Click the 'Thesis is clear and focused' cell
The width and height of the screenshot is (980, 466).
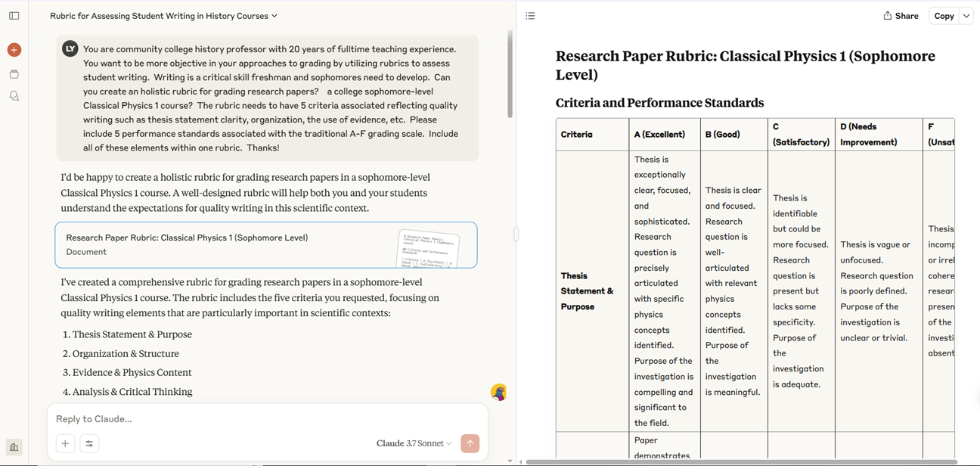[x=733, y=291]
